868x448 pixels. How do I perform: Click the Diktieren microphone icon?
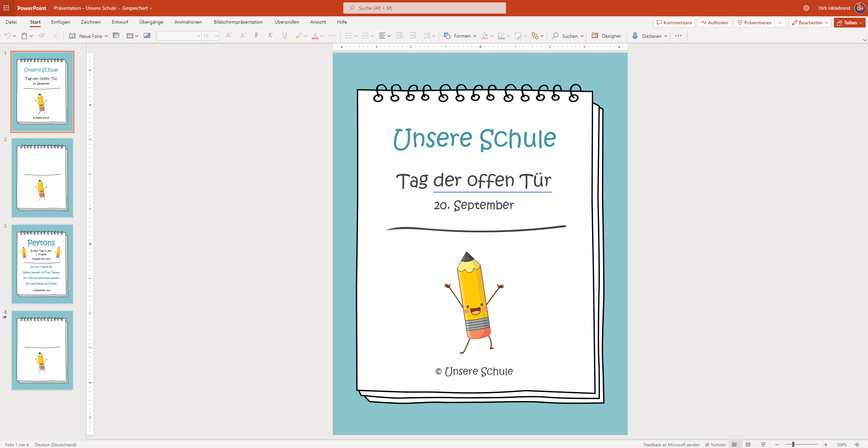click(x=635, y=36)
